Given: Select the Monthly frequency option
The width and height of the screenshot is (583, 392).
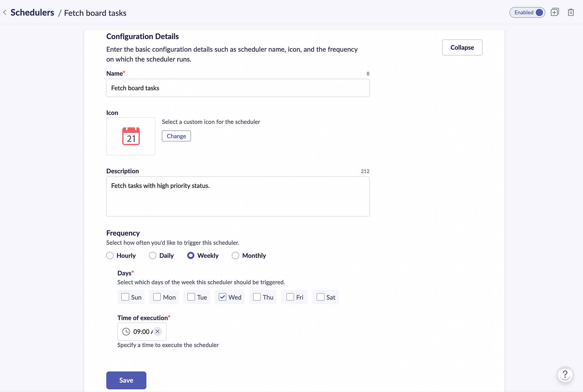Looking at the screenshot, I should pyautogui.click(x=235, y=256).
